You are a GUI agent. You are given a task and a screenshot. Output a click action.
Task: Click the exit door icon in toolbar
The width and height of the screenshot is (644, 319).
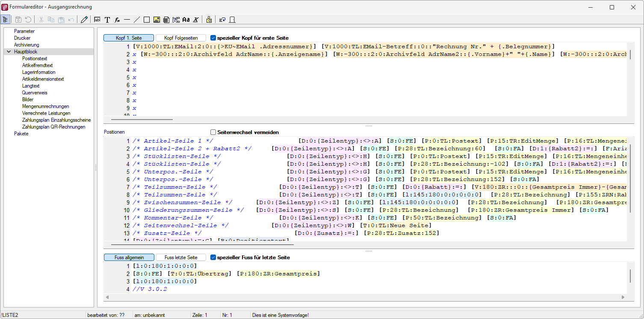point(233,20)
